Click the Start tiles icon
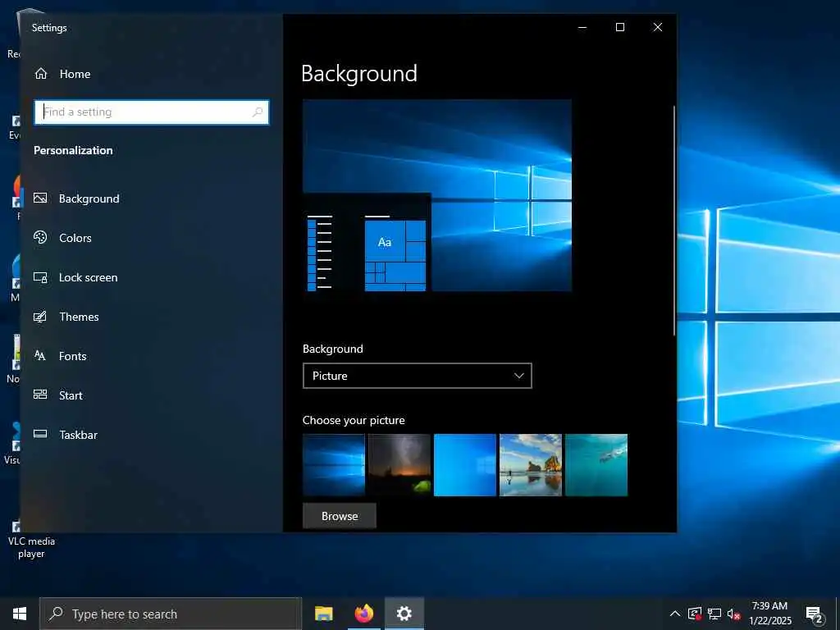 click(x=40, y=395)
